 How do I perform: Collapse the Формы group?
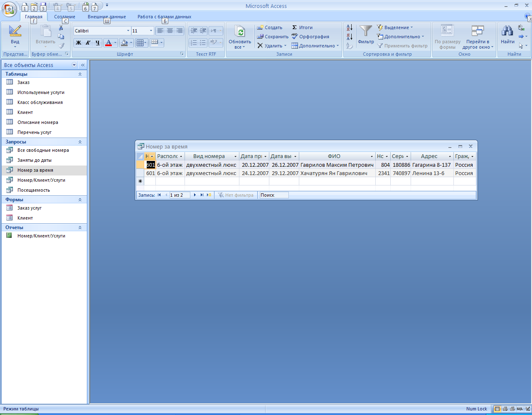(x=80, y=200)
